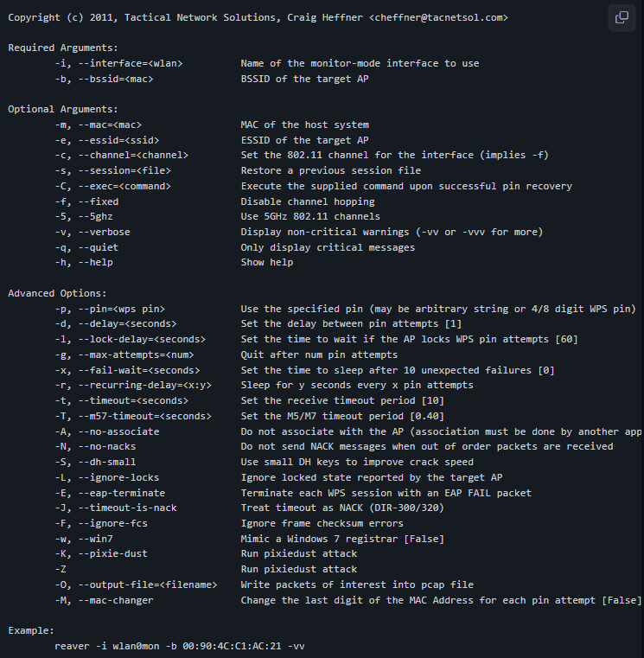Click the "Advanced Options:" heading
The image size is (644, 658).
point(57,293)
